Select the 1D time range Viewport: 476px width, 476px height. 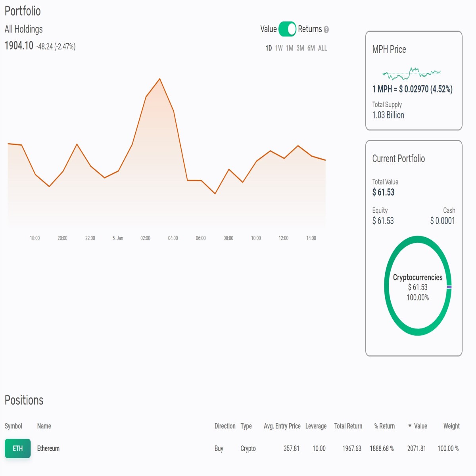[x=269, y=48]
